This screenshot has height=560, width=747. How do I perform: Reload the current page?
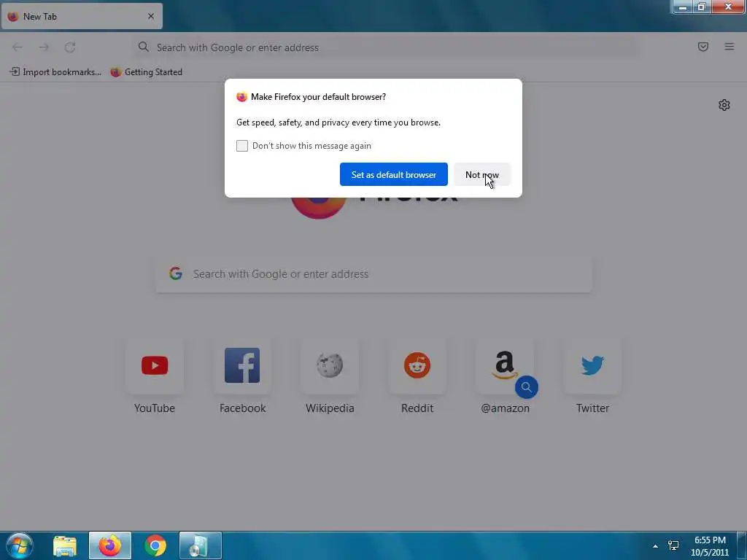(x=70, y=47)
